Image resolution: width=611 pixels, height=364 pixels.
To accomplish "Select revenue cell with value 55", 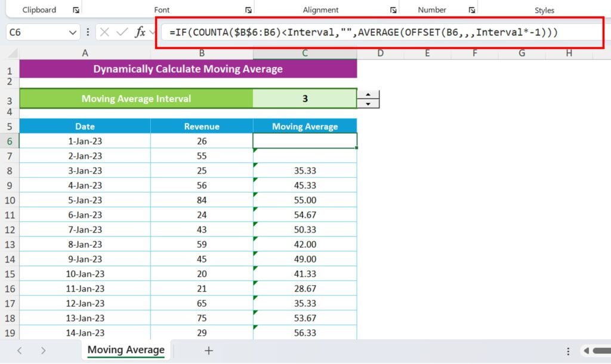I will 202,156.
